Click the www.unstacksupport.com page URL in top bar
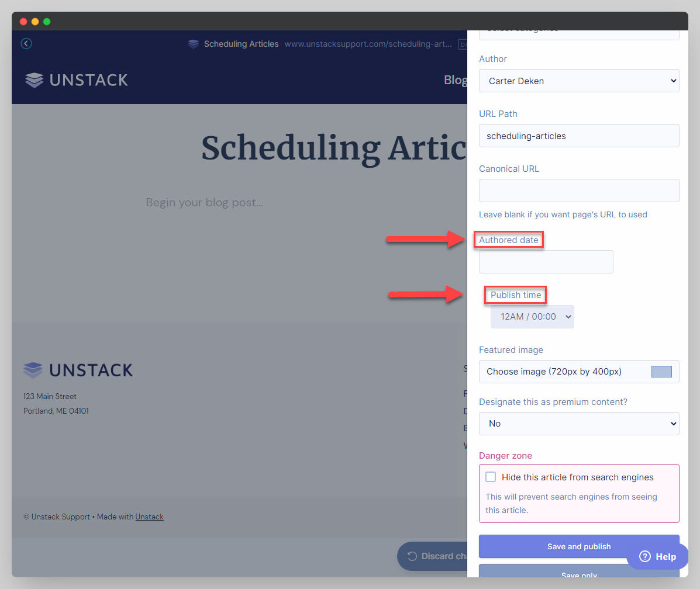The image size is (700, 589). tap(367, 44)
